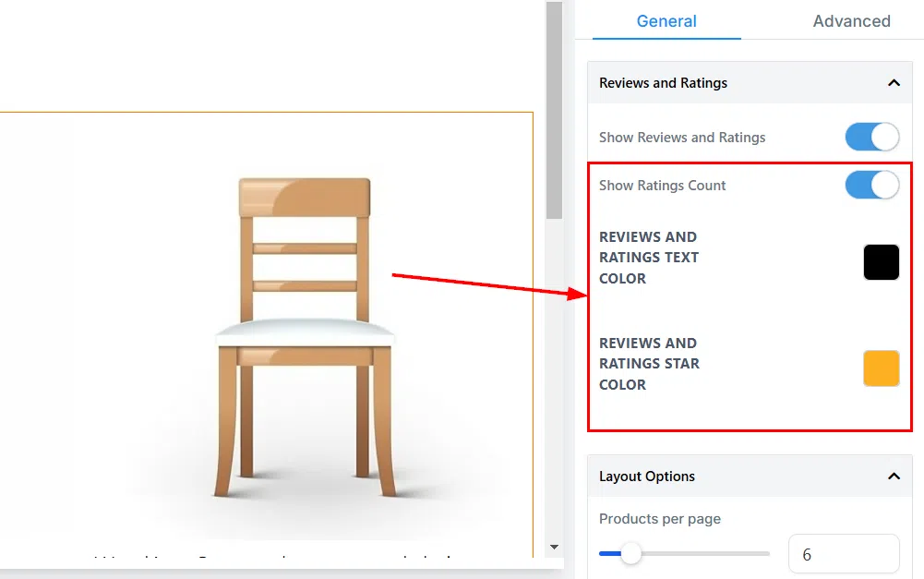Viewport: 924px width, 579px height.
Task: Switch to the General tab
Action: coord(666,21)
